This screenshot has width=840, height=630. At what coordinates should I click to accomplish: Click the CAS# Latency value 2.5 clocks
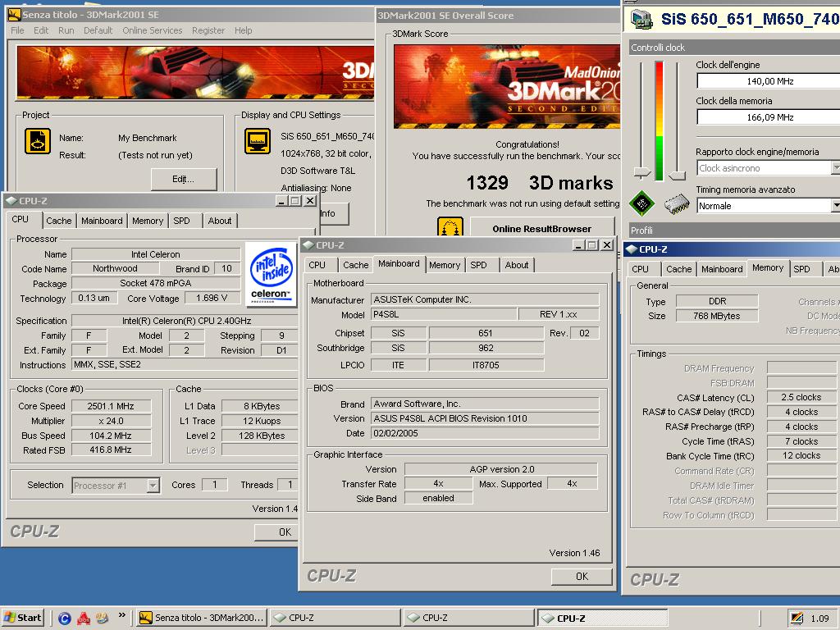pyautogui.click(x=801, y=398)
